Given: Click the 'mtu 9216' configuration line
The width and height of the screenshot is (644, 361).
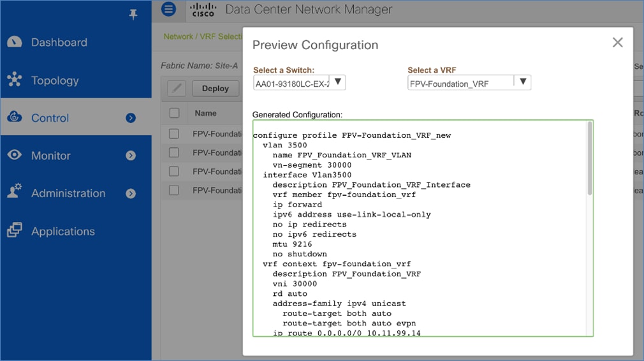Looking at the screenshot, I should point(293,244).
